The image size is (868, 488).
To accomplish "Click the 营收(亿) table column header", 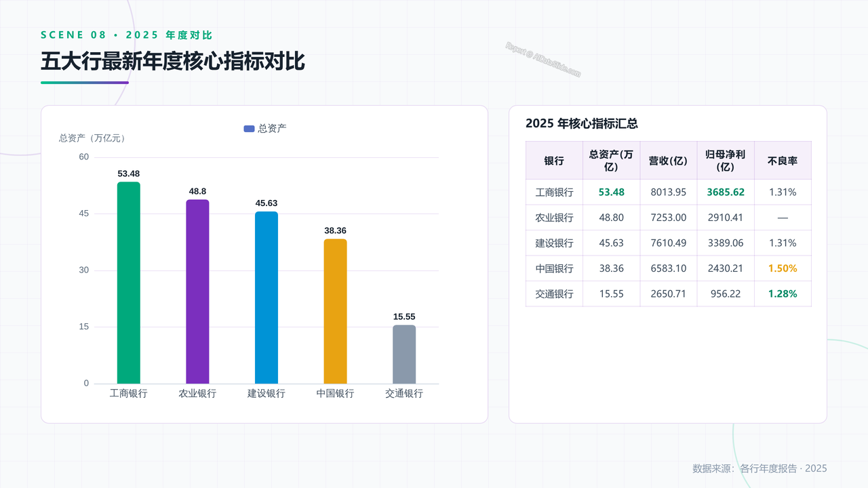I will point(669,161).
